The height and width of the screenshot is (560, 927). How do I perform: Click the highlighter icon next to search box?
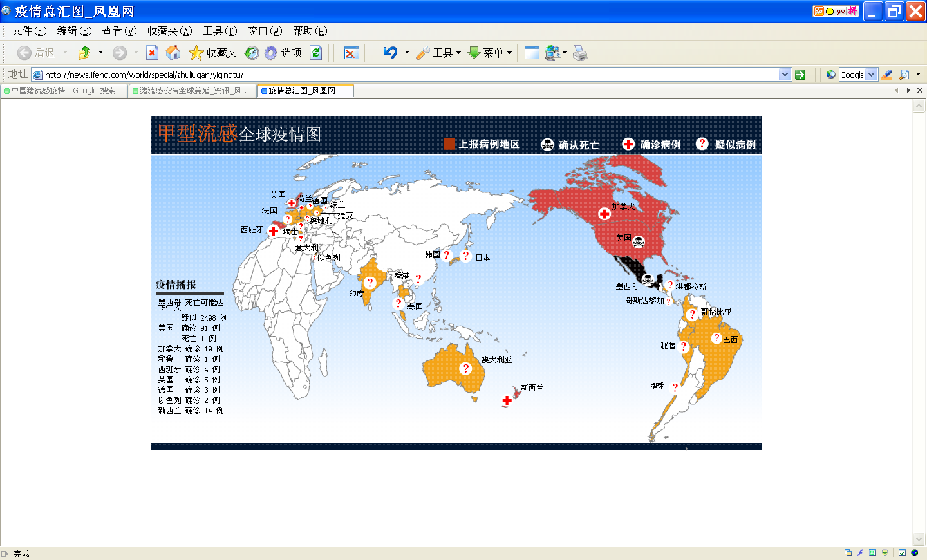[886, 75]
